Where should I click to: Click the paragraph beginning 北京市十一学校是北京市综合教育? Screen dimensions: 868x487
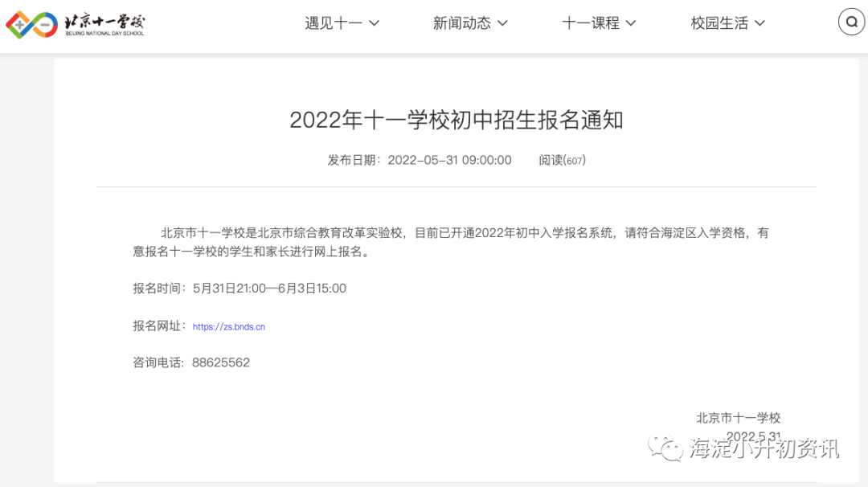click(451, 243)
